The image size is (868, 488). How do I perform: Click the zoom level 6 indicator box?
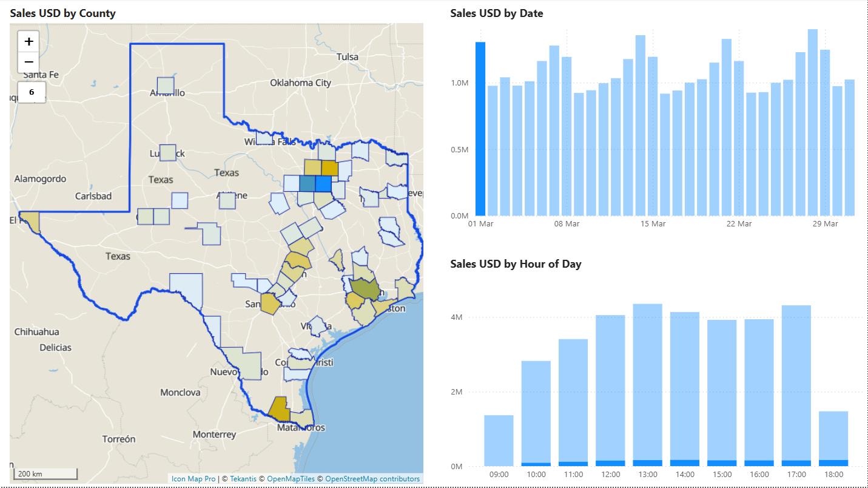[32, 92]
